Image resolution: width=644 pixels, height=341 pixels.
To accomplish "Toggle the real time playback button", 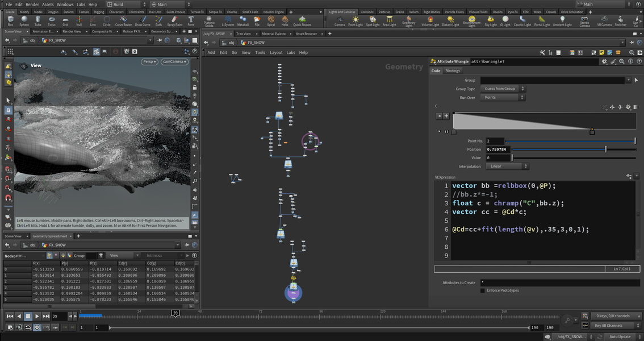I will 37,327.
